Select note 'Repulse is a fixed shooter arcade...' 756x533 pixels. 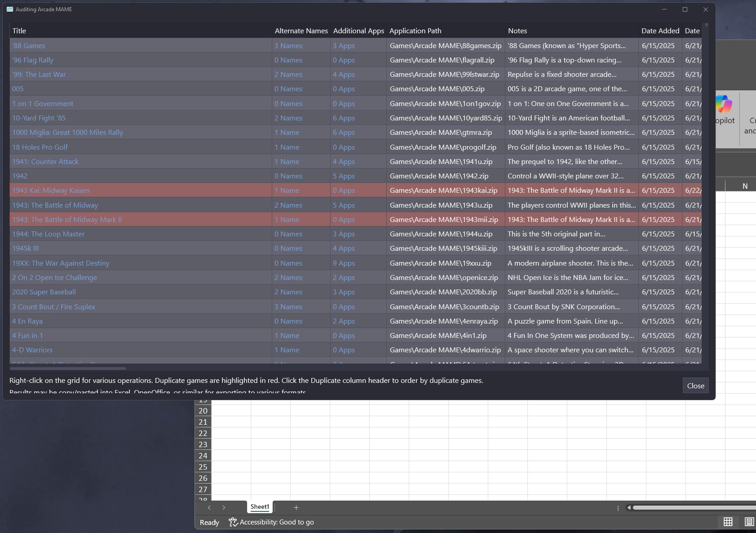(572, 74)
